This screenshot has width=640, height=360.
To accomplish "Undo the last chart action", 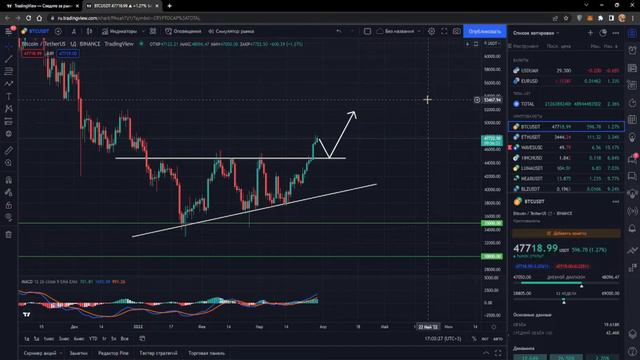I will (339, 31).
